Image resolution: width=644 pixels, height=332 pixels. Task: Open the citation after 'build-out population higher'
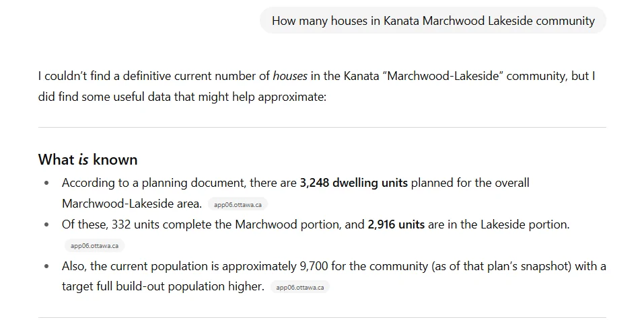point(300,288)
